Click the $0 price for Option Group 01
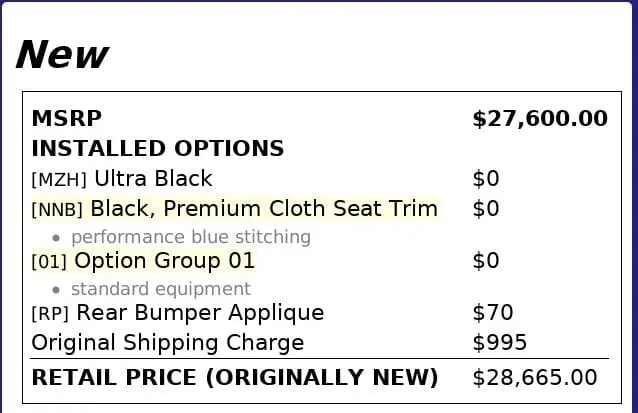Viewport: 638px width, 413px height. click(x=485, y=261)
